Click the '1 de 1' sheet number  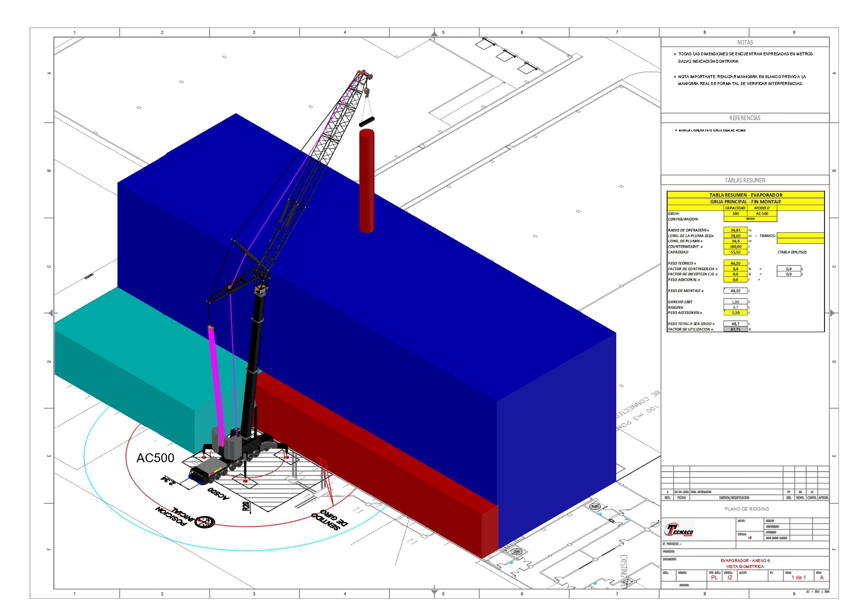(x=798, y=577)
